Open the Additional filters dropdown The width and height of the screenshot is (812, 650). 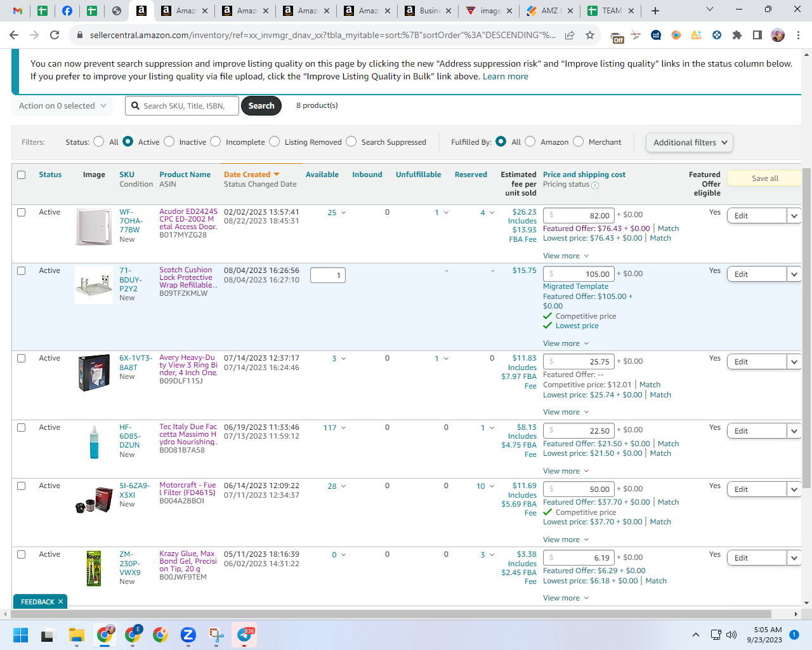click(x=690, y=142)
